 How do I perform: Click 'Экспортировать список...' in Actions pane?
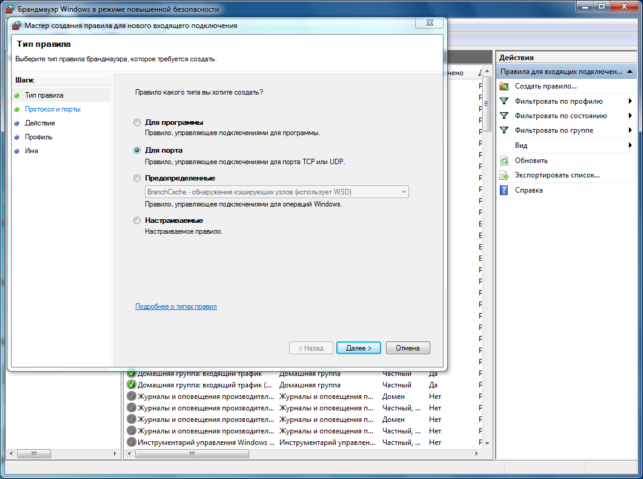pos(557,175)
